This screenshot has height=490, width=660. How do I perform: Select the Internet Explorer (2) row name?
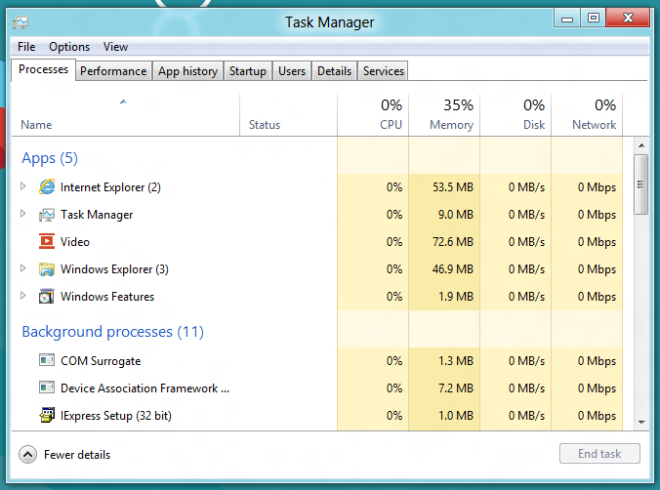(111, 187)
